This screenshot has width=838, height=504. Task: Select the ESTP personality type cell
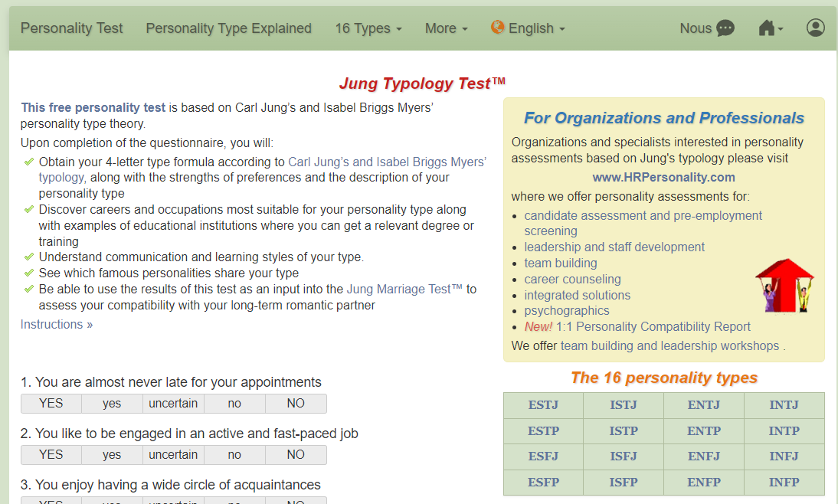[x=544, y=430]
